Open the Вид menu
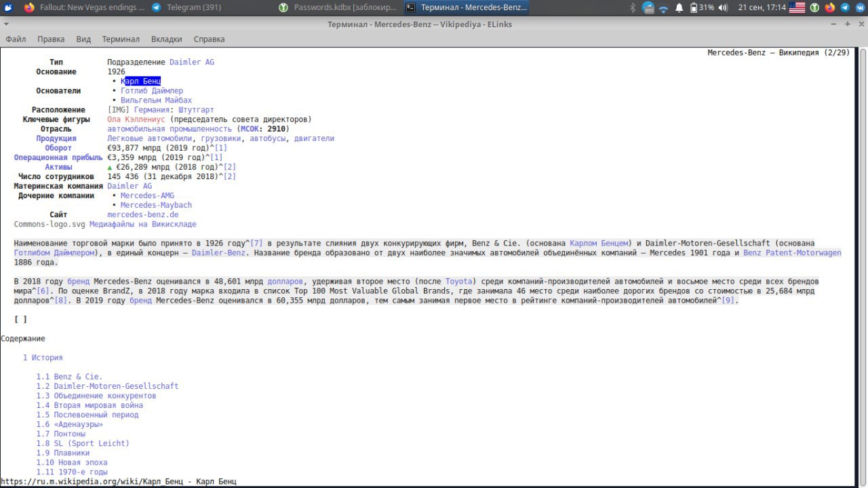This screenshot has width=868, height=488. pyautogui.click(x=83, y=39)
